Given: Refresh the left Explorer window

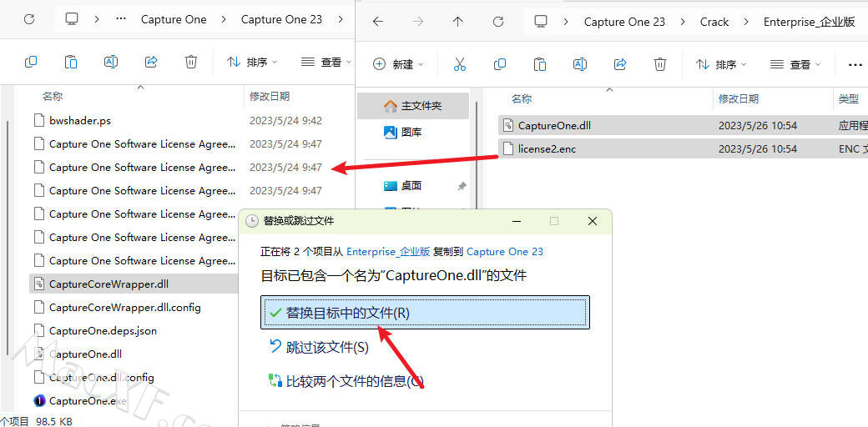Looking at the screenshot, I should (x=28, y=19).
